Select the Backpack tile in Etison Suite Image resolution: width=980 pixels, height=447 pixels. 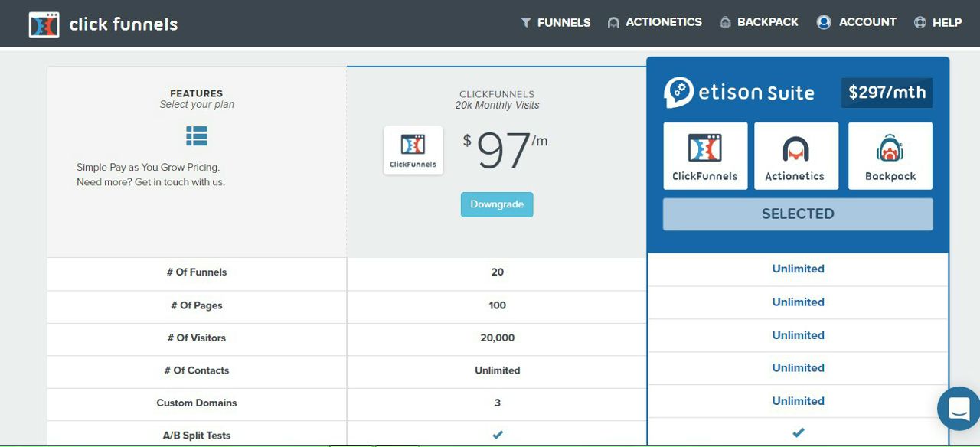click(890, 156)
